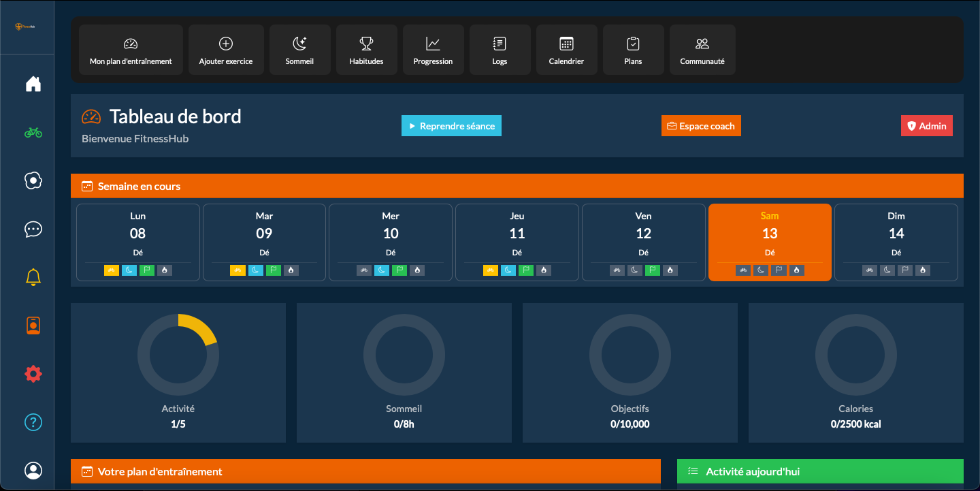
Task: Open the chat bubble icon in sidebar
Action: [x=33, y=229]
